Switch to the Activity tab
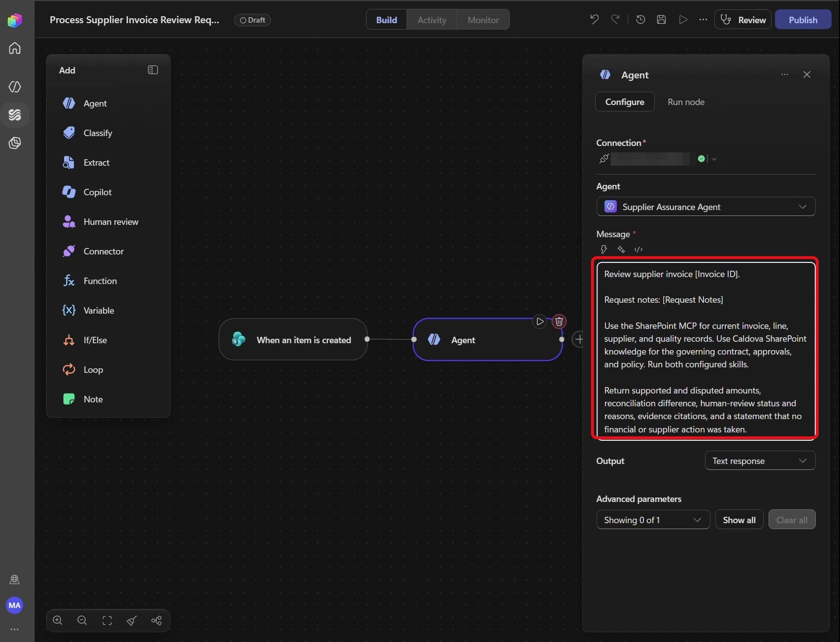Screen dimensions: 840x642 tap(432, 20)
